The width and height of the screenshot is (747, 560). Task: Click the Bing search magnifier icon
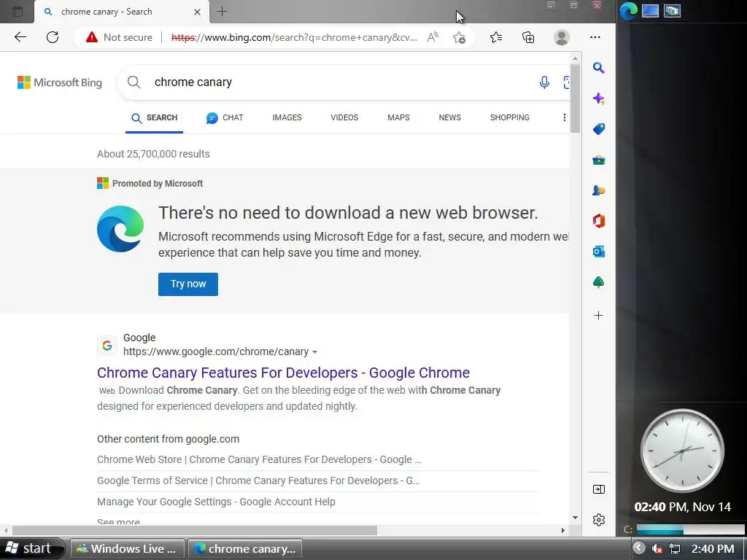tap(134, 82)
